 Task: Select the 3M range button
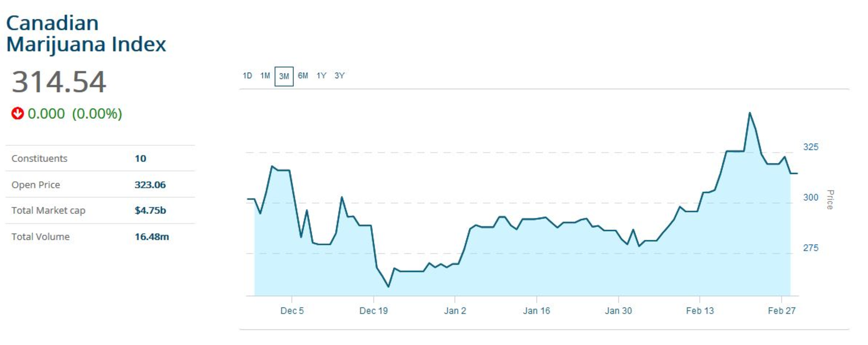click(x=284, y=76)
